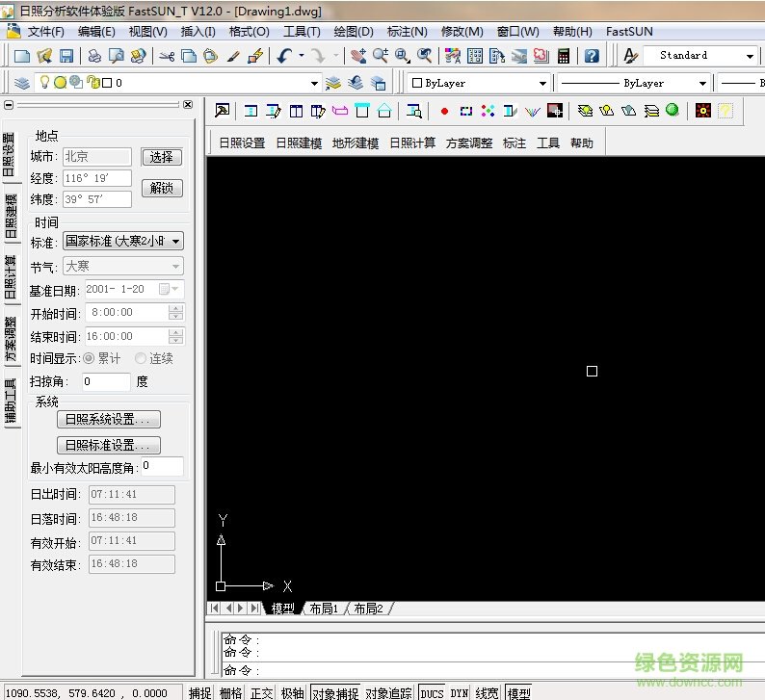Click the red dot icon in FastSUN toolbar
765x700 pixels.
click(x=444, y=111)
